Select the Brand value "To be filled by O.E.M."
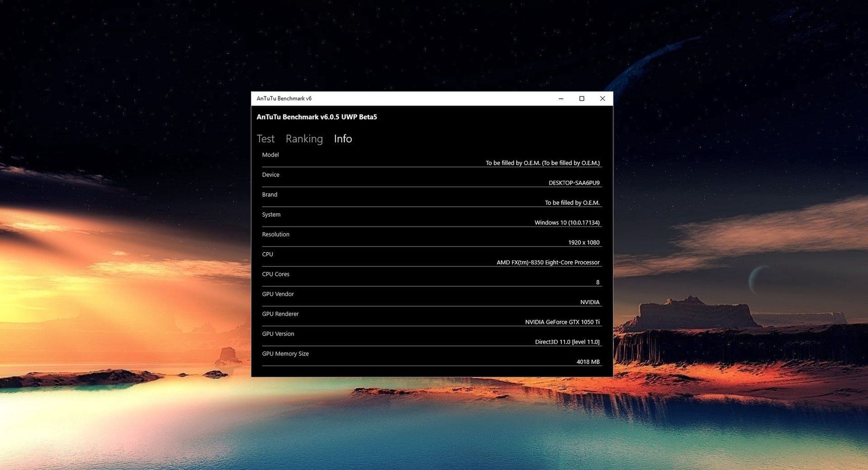The height and width of the screenshot is (470, 868). tap(572, 203)
